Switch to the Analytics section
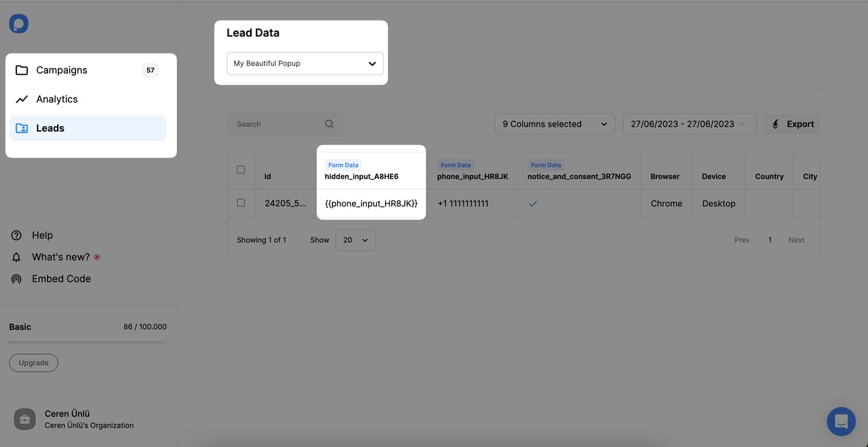 tap(56, 98)
